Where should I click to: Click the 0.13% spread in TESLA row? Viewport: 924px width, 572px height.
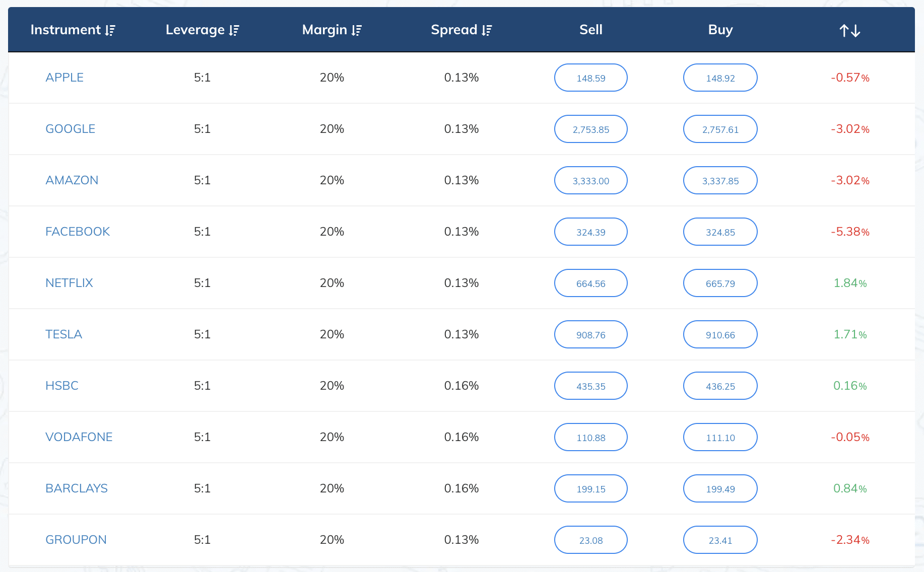461,334
